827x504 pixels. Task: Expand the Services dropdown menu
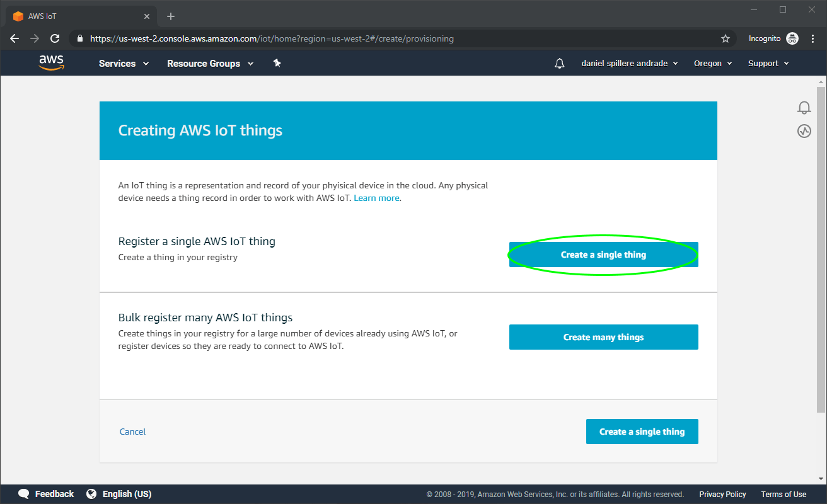124,64
